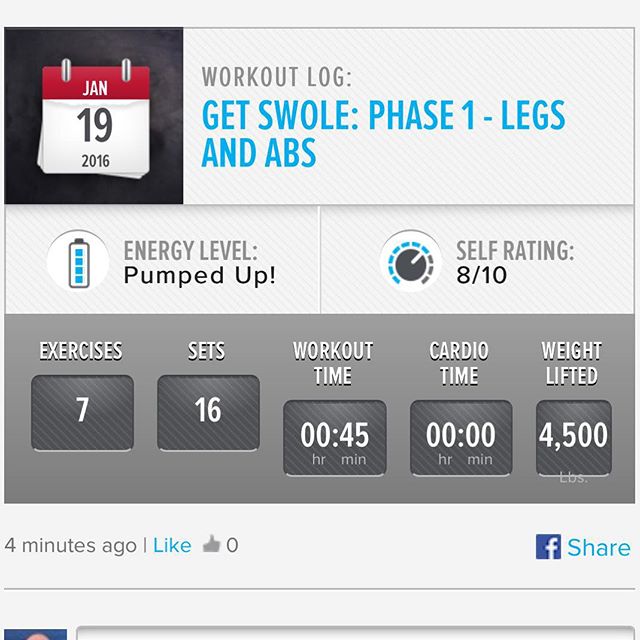Click the Workout Log heading label
Screen dimensions: 640x640
click(x=276, y=77)
